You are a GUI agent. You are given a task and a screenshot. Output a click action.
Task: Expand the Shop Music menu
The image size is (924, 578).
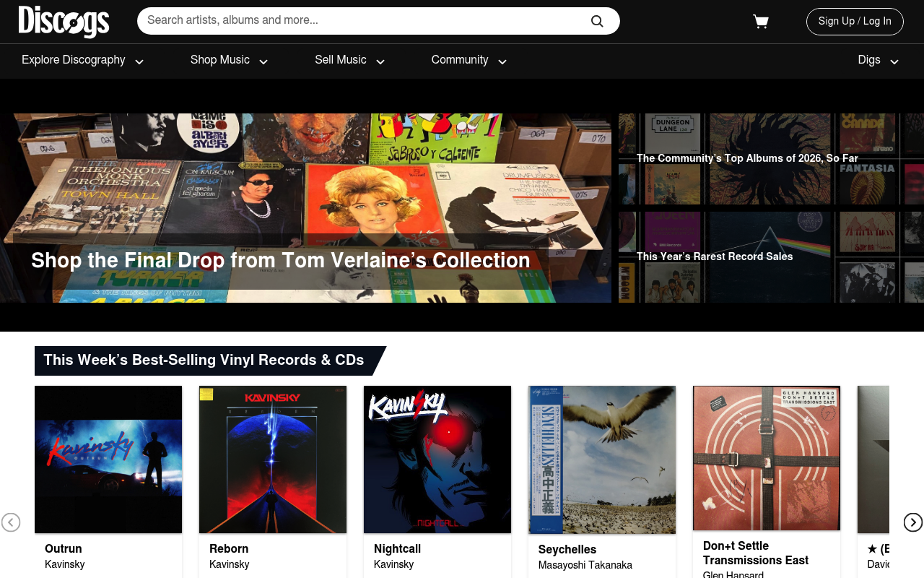click(230, 61)
